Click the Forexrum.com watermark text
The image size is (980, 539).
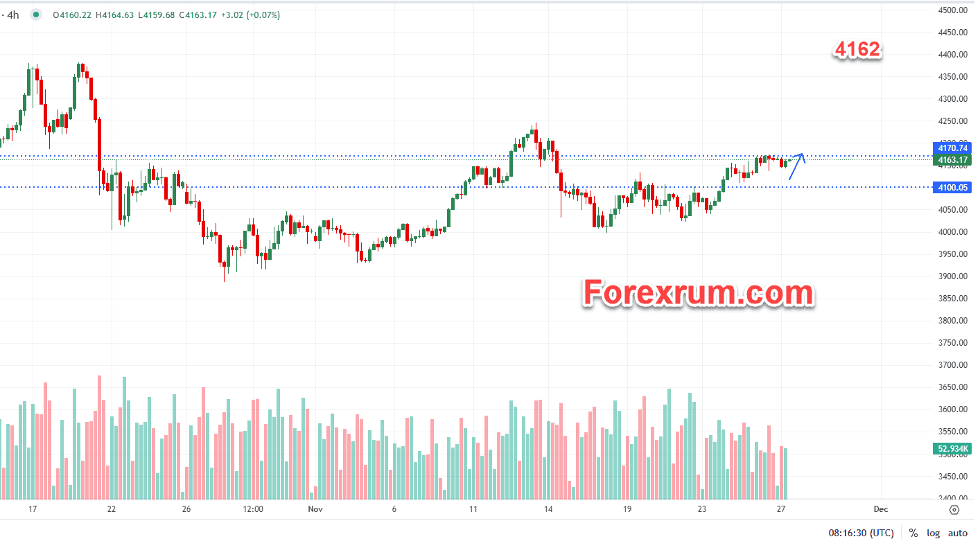(x=698, y=294)
